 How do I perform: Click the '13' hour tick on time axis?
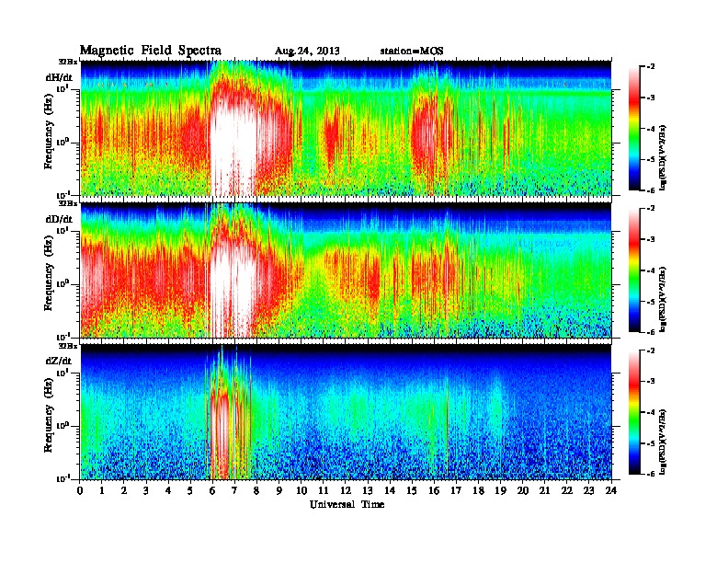(x=368, y=490)
